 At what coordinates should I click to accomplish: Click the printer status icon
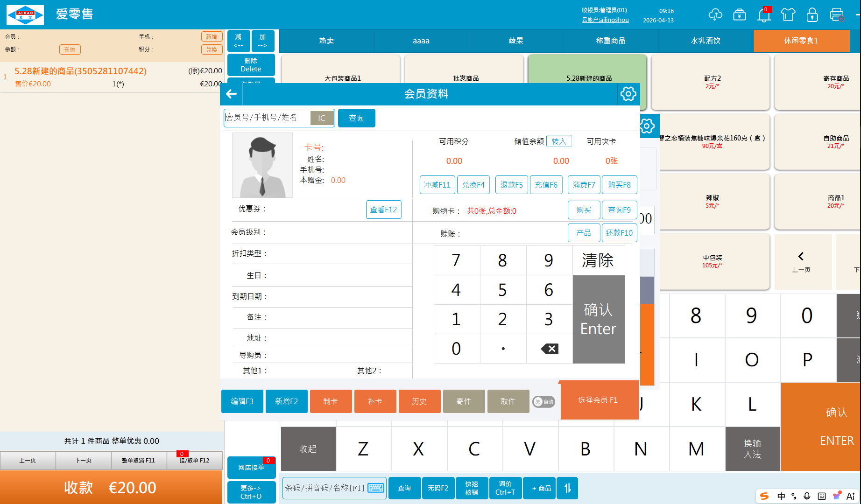coord(837,15)
